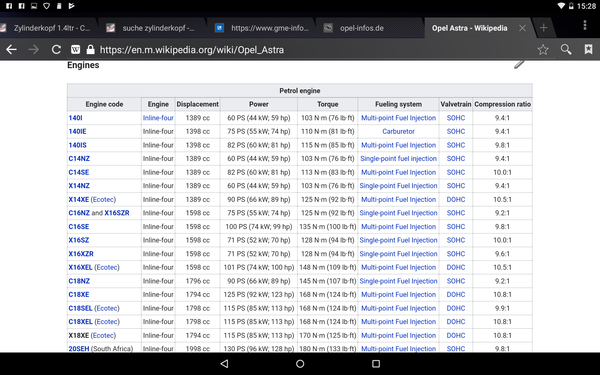
Task: Select the Compression ratio column header
Action: [x=502, y=104]
